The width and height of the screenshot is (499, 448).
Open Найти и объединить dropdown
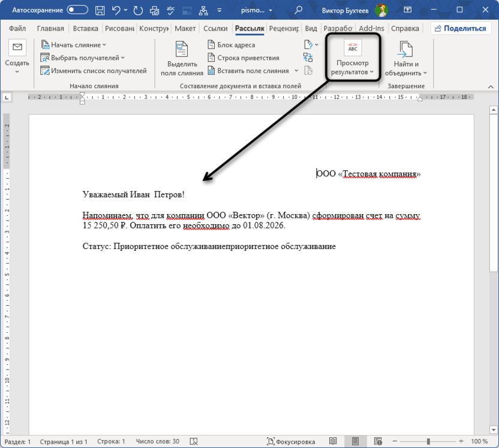click(406, 59)
